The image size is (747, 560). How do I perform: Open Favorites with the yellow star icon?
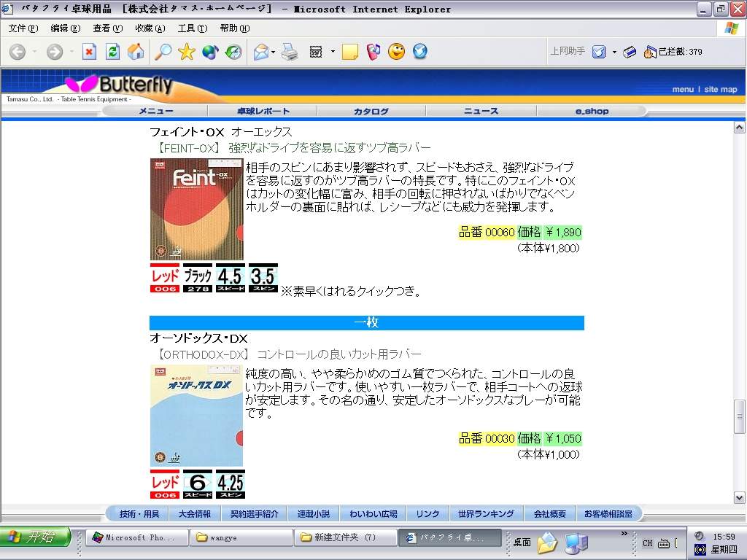point(186,52)
